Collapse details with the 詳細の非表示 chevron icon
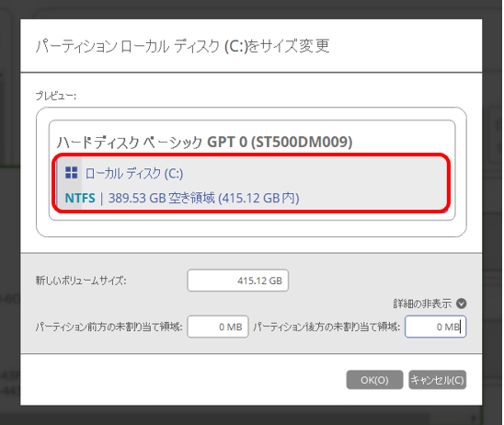504x425 pixels. [x=462, y=304]
